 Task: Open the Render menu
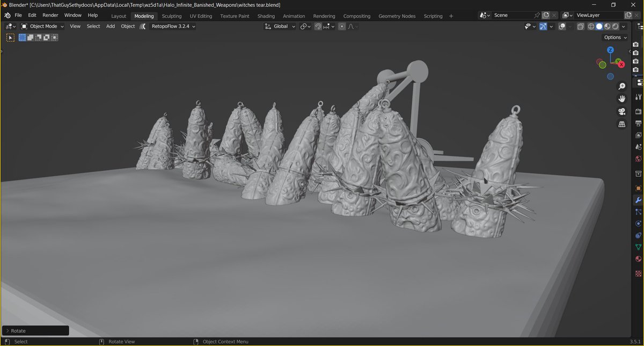click(50, 16)
